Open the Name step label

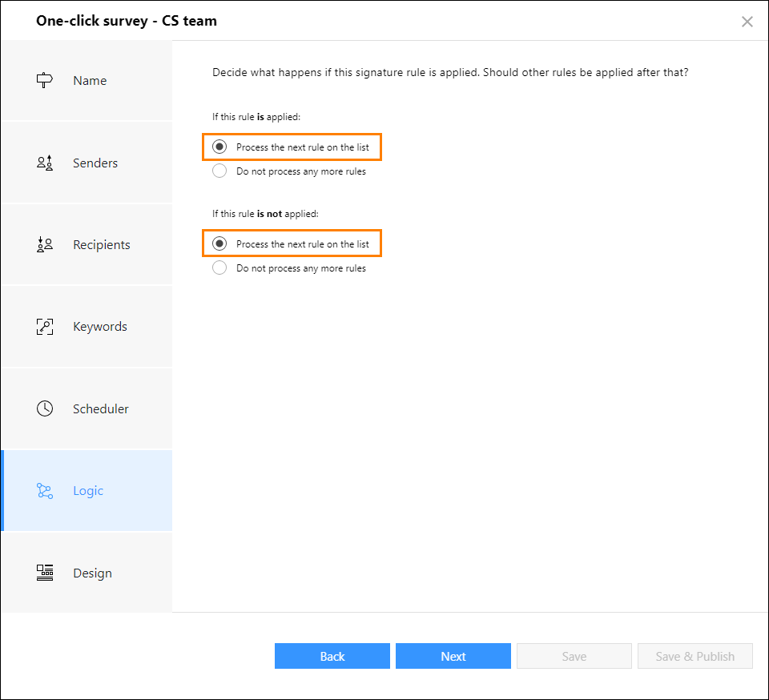[x=90, y=80]
